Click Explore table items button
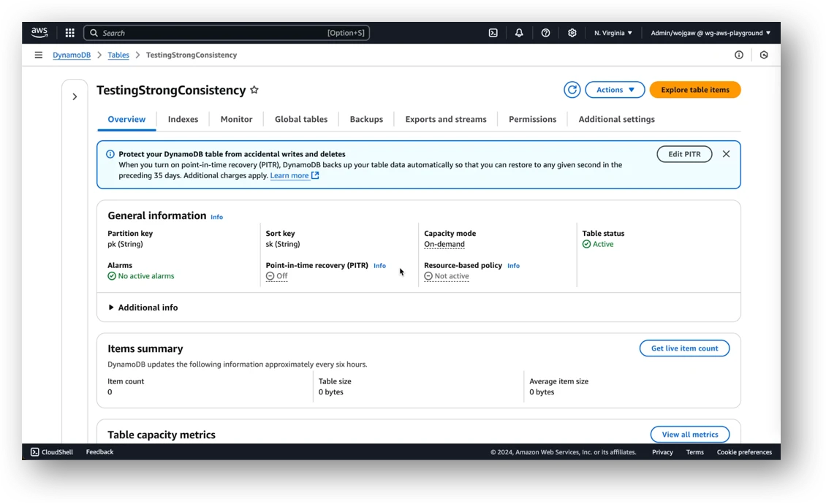 coord(695,90)
